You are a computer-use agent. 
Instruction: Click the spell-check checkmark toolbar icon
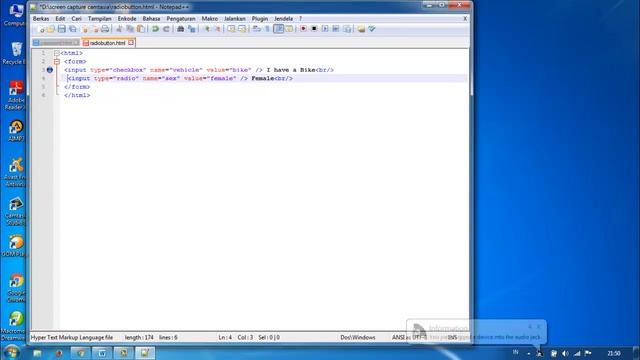coord(372,29)
